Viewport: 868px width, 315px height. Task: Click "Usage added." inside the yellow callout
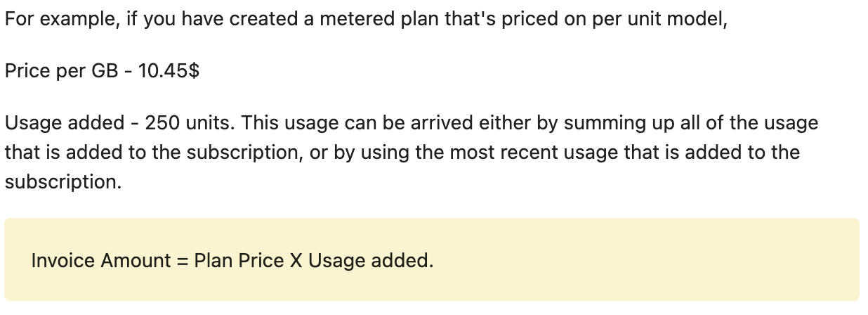click(371, 261)
